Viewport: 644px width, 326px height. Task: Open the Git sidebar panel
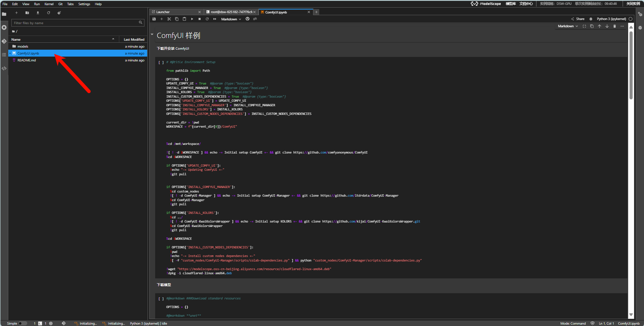coord(4,41)
